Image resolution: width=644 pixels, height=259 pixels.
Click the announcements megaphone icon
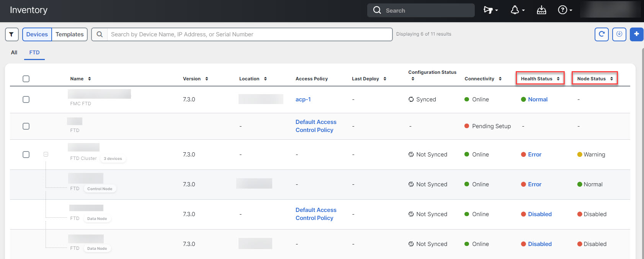(490, 10)
